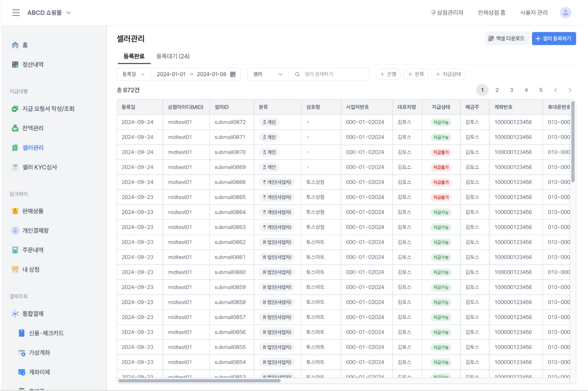
Task: Click the home icon in sidebar
Action: pos(15,45)
